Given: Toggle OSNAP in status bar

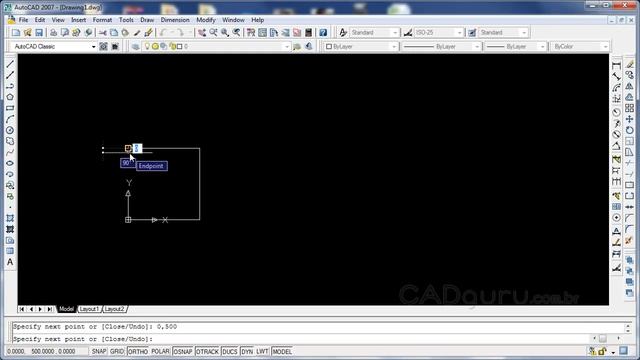Looking at the screenshot, I should click(182, 351).
